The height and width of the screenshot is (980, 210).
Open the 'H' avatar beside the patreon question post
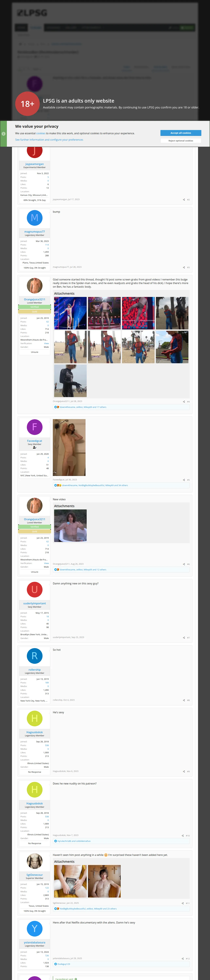(34, 789)
